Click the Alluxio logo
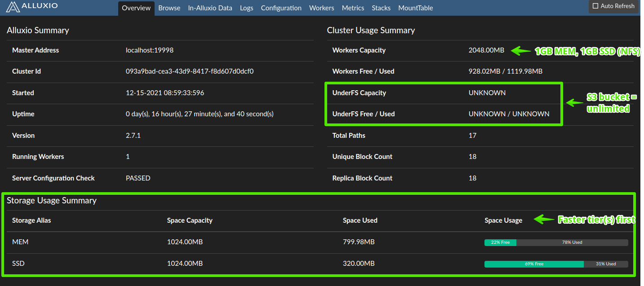The image size is (644, 286). (32, 7)
